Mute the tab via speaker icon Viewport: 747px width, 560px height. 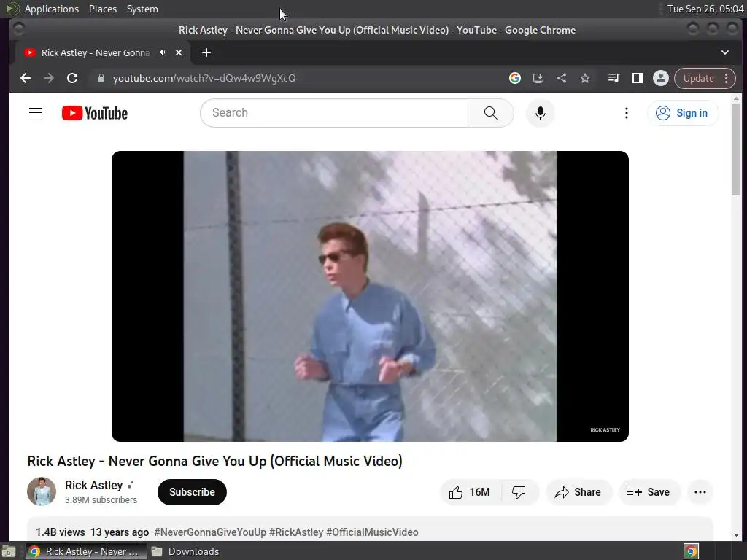point(163,52)
